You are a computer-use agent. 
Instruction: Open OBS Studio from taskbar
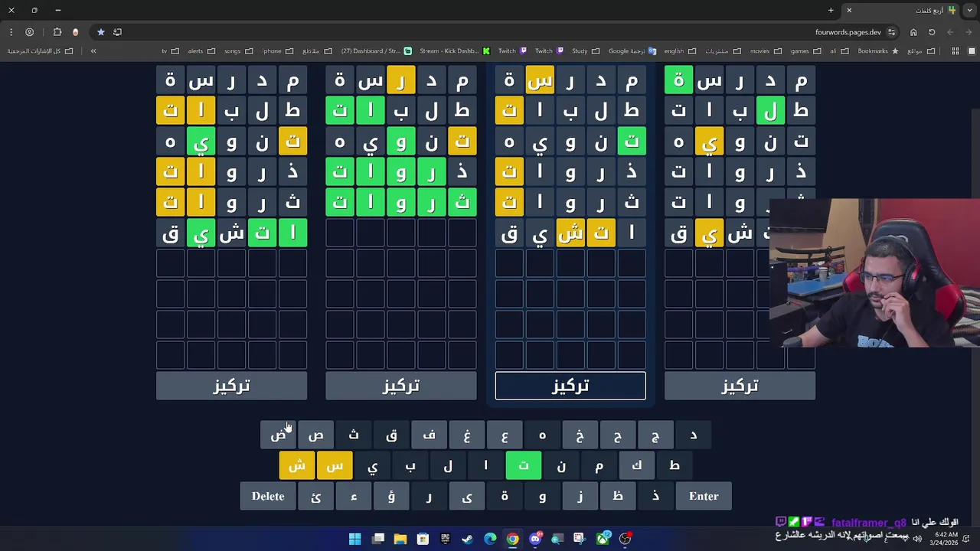pyautogui.click(x=626, y=539)
